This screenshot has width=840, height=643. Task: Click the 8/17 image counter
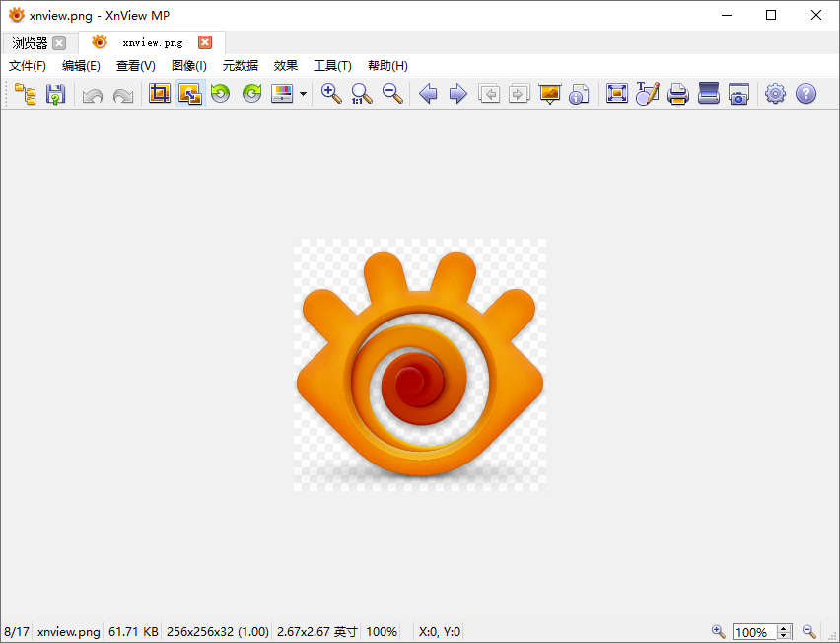pos(17,632)
